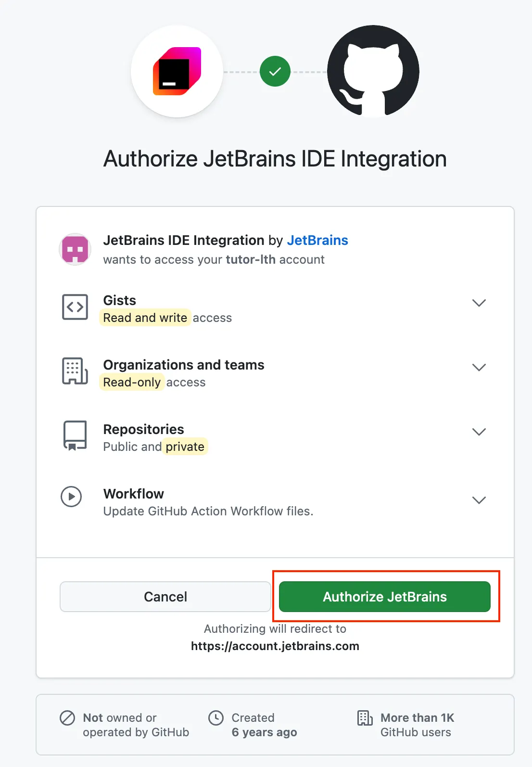Click the Repositories book icon
The height and width of the screenshot is (767, 532).
click(x=75, y=435)
